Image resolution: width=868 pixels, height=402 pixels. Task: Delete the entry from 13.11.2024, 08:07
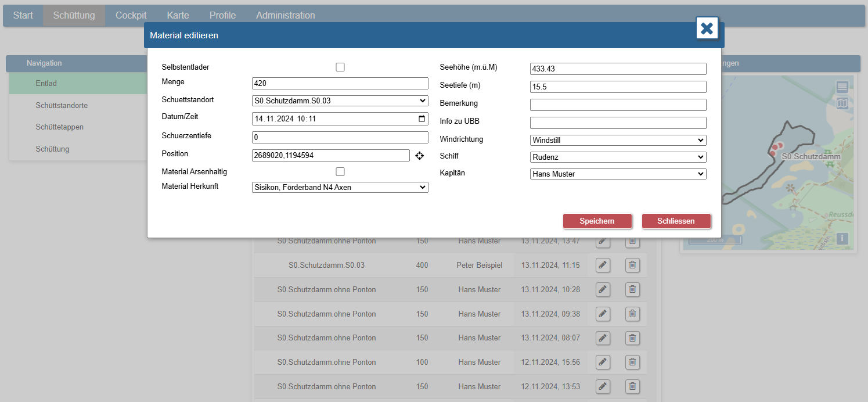[x=632, y=338]
